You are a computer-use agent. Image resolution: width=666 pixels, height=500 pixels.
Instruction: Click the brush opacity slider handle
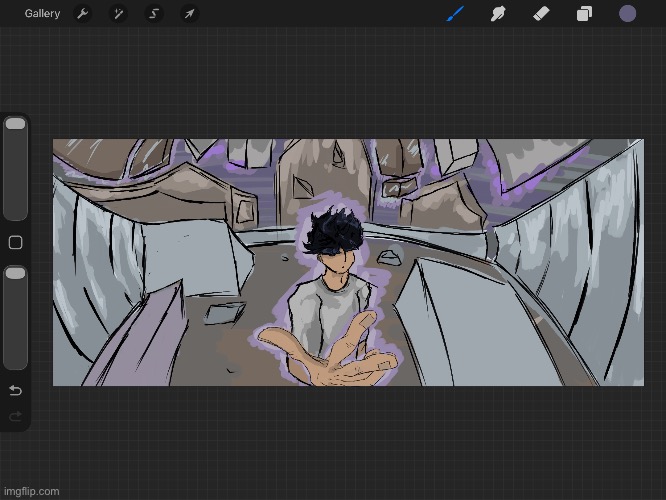coord(15,273)
